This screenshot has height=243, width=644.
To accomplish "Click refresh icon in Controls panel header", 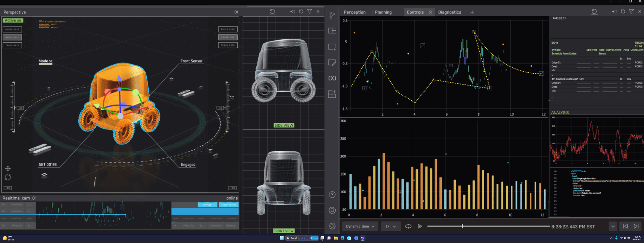I will click(623, 11).
